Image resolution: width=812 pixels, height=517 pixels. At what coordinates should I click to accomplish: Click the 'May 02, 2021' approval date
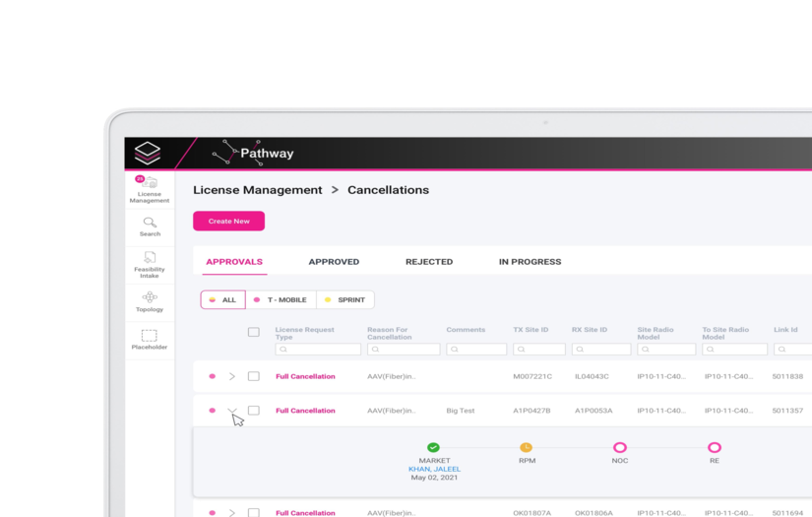pos(434,478)
